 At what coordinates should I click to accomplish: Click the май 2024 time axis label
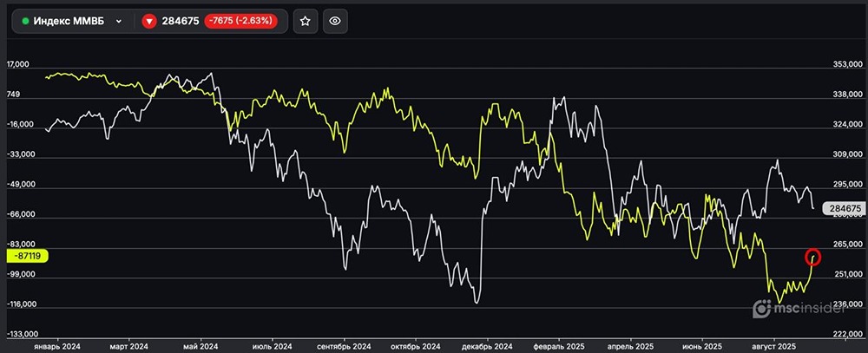pyautogui.click(x=201, y=346)
